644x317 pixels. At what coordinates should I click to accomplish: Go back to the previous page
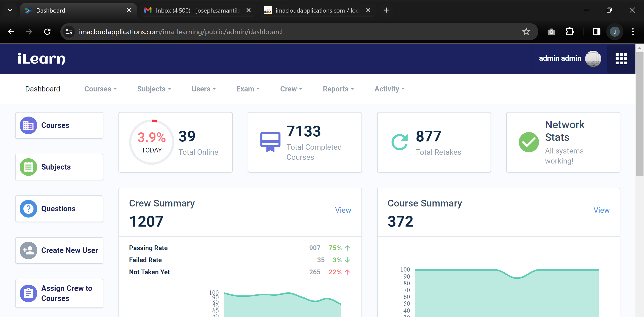(11, 32)
